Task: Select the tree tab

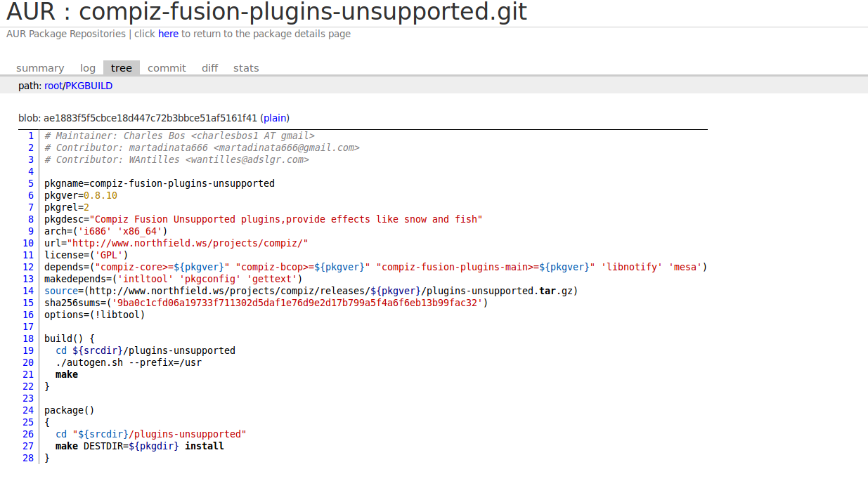Action: pos(122,68)
